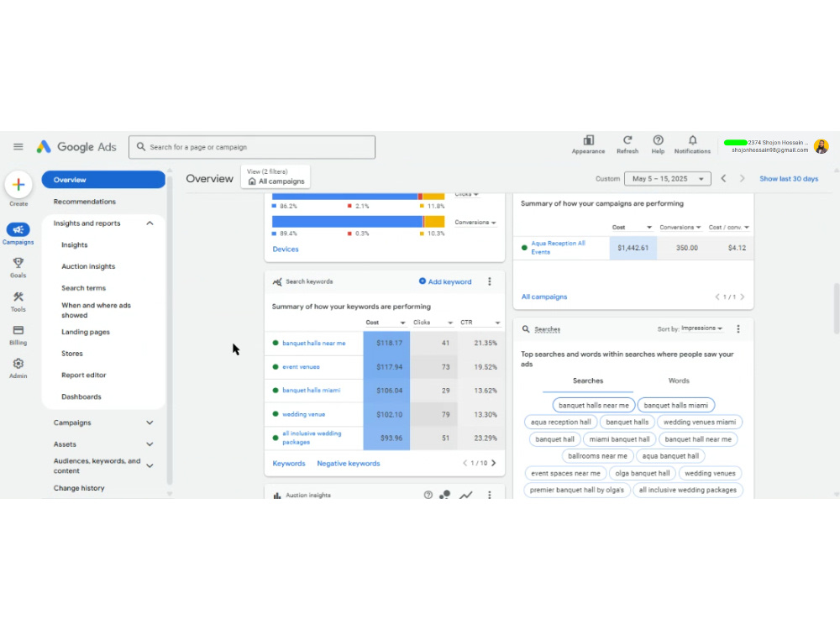Screen dimensions: 840x630
Task: Open keywords Clicks column dropdown
Action: [x=433, y=323]
